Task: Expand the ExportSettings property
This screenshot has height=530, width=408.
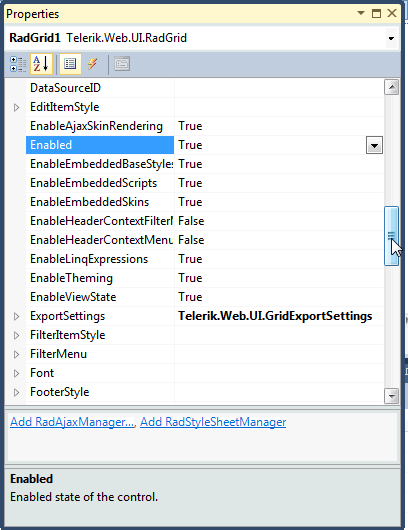Action: point(16,316)
